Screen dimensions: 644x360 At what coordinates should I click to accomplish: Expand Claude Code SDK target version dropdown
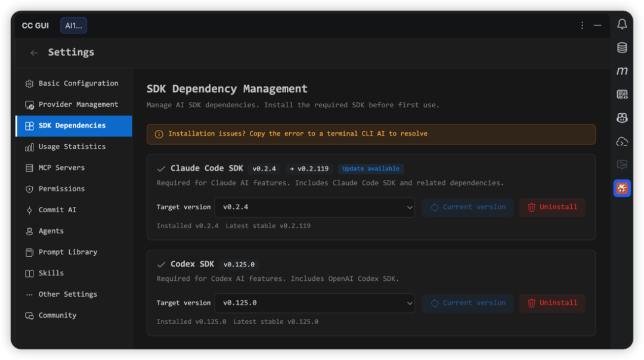pyautogui.click(x=314, y=207)
